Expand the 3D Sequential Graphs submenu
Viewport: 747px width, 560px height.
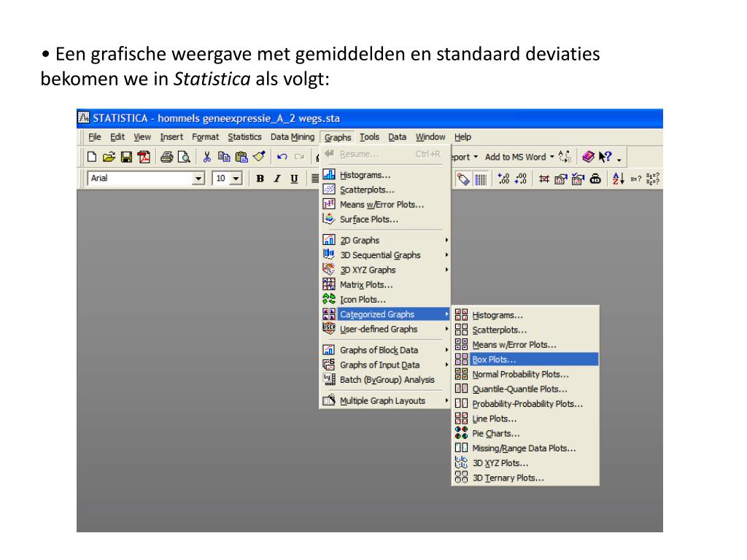(x=385, y=254)
